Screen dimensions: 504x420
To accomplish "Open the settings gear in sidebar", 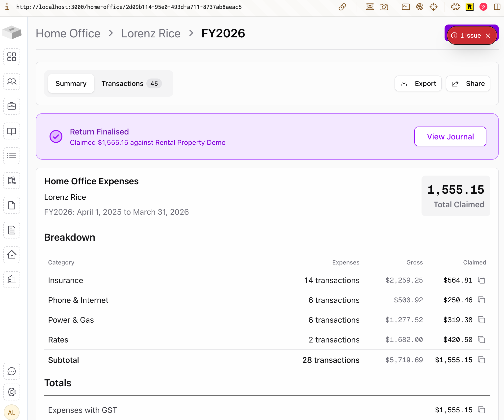I will (12, 392).
